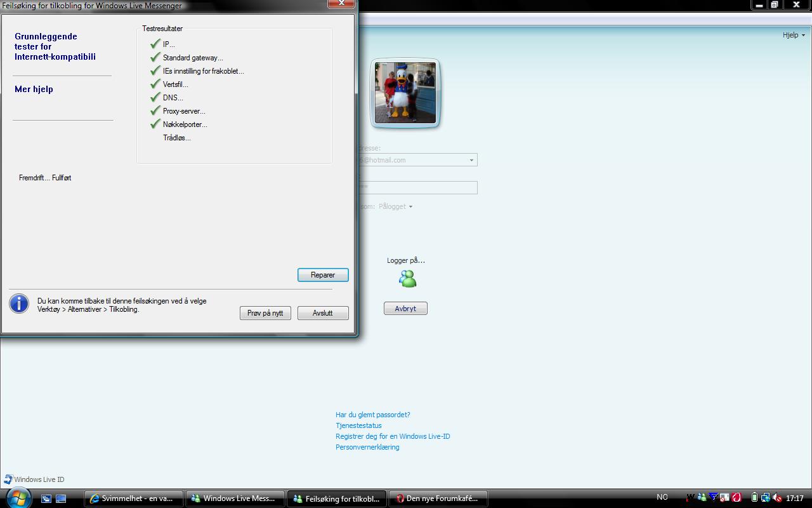Open the Hjelp menu dropdown
The width and height of the screenshot is (812, 508).
click(794, 35)
